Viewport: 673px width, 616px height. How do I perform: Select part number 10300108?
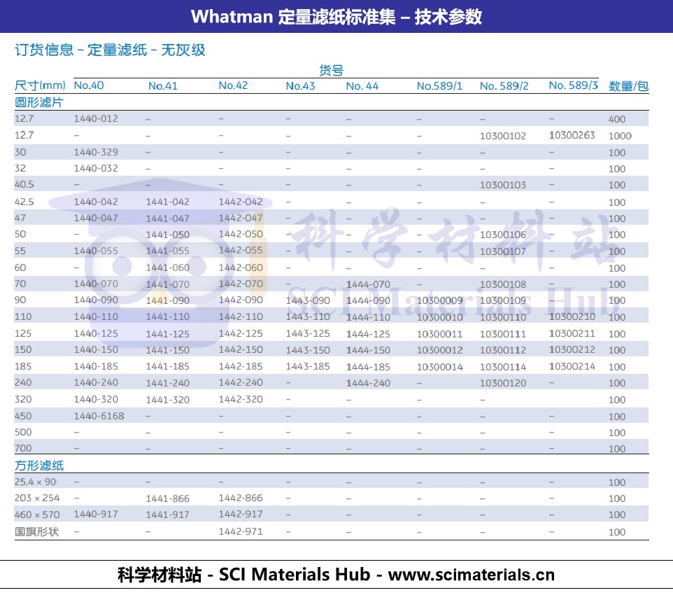coord(502,284)
